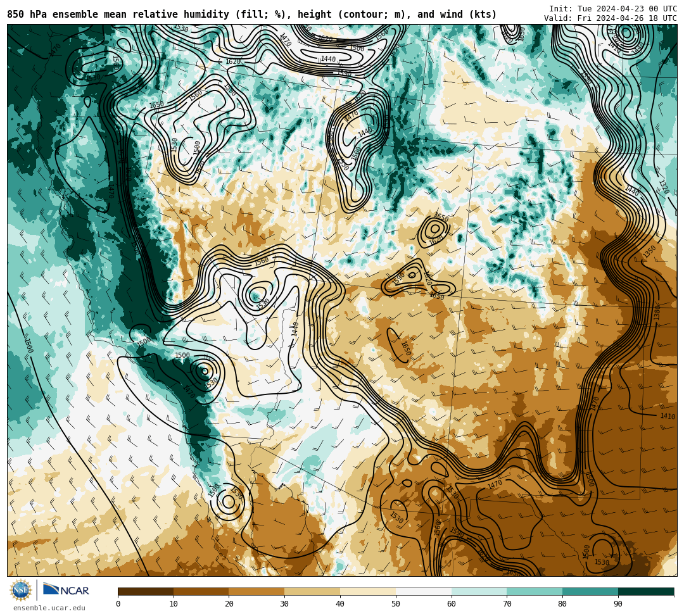The image size is (684, 616).
Task: Click the 1410 contour label at right edge
Action: [x=668, y=417]
